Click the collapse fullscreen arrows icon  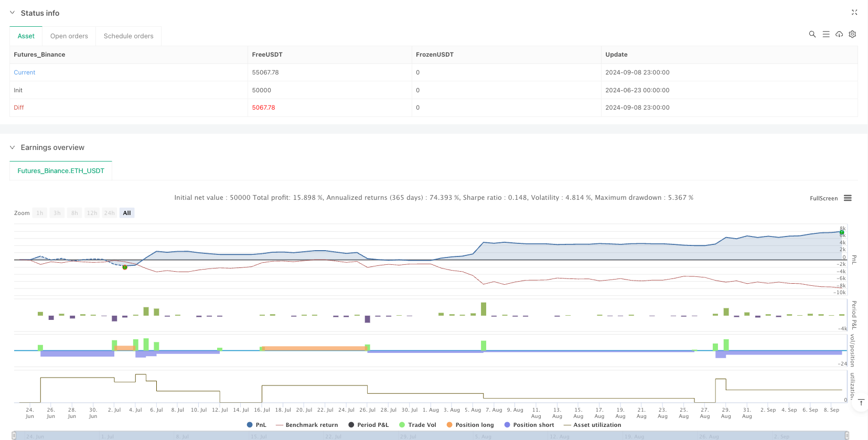click(854, 12)
